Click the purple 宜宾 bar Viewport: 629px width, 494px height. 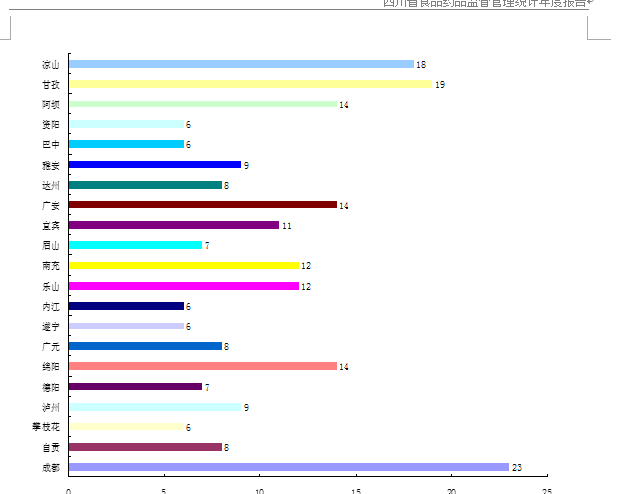pyautogui.click(x=173, y=225)
